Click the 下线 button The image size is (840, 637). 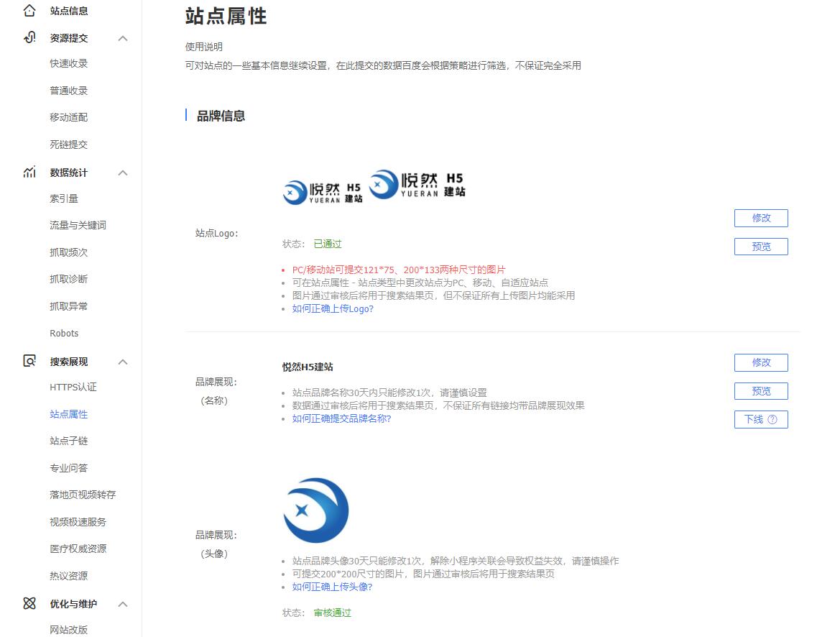pyautogui.click(x=761, y=419)
